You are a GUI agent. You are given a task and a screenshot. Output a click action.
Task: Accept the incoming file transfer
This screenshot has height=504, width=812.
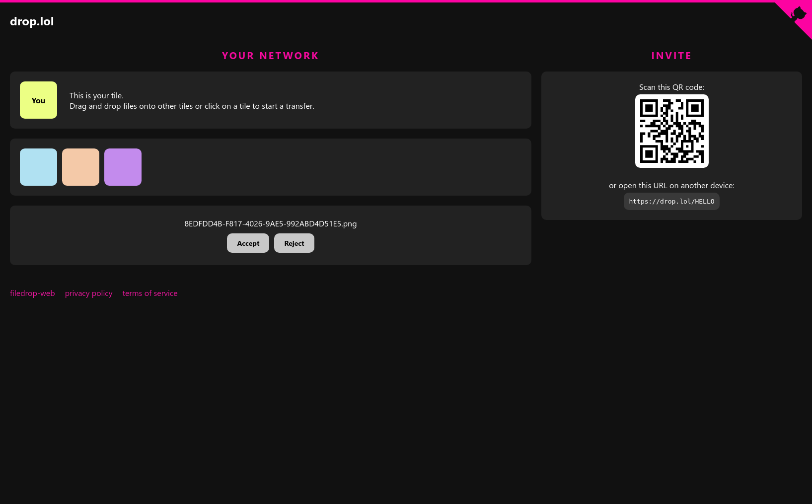point(248,243)
